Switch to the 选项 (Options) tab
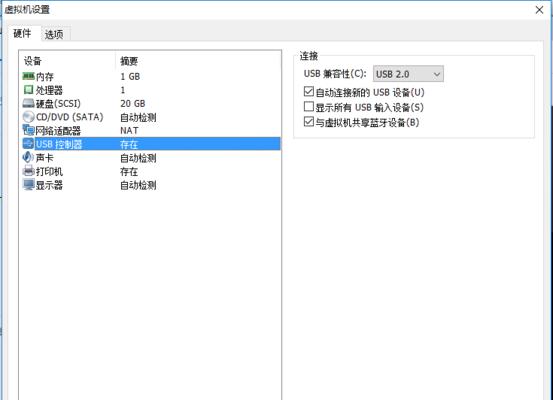This screenshot has width=553, height=400. [54, 34]
